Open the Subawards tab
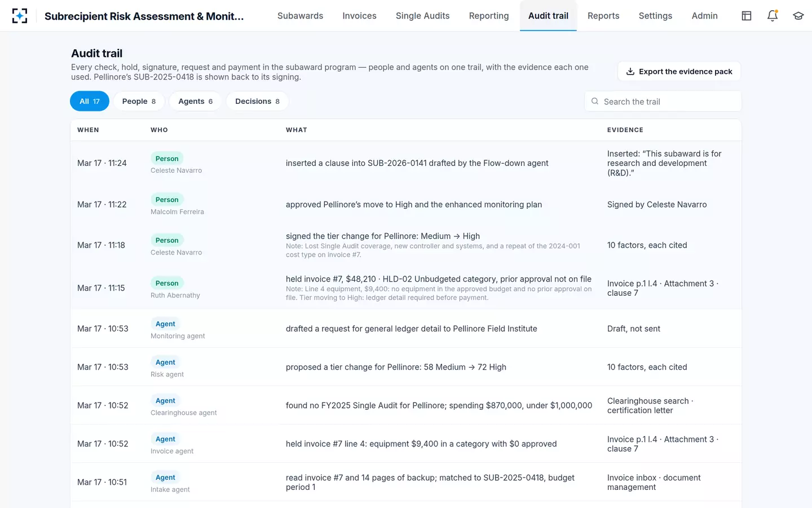Image resolution: width=812 pixels, height=508 pixels. 300,16
